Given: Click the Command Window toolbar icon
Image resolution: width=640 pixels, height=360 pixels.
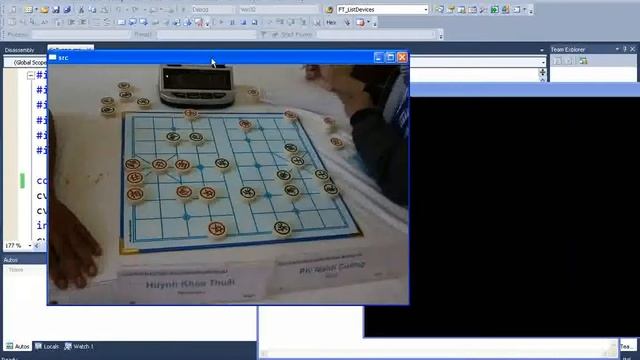Looking at the screenshot, I should point(516,9).
